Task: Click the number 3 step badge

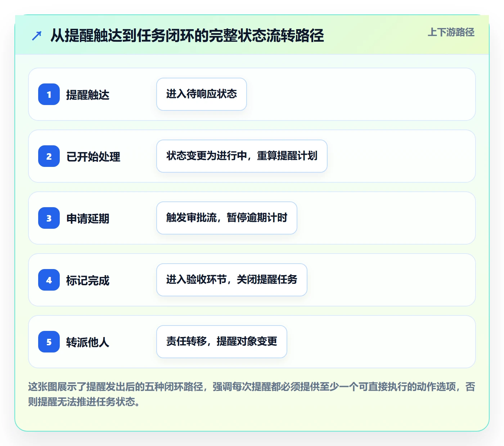Action: click(x=49, y=218)
